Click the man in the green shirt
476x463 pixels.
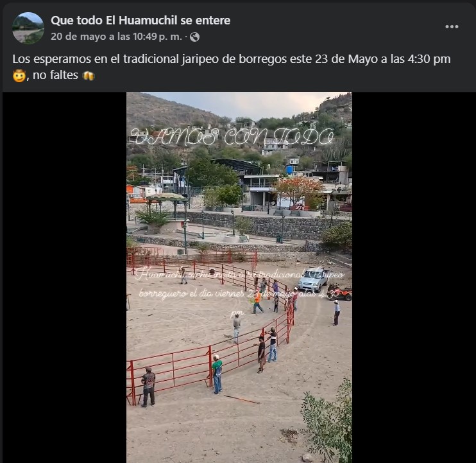[217, 374]
